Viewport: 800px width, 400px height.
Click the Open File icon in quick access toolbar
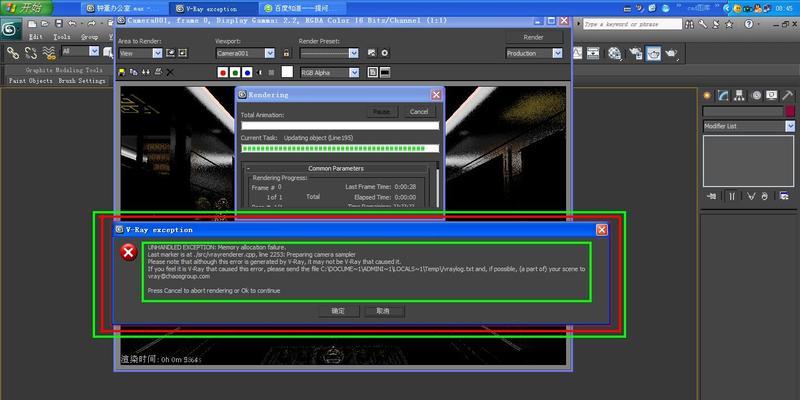pyautogui.click(x=45, y=23)
